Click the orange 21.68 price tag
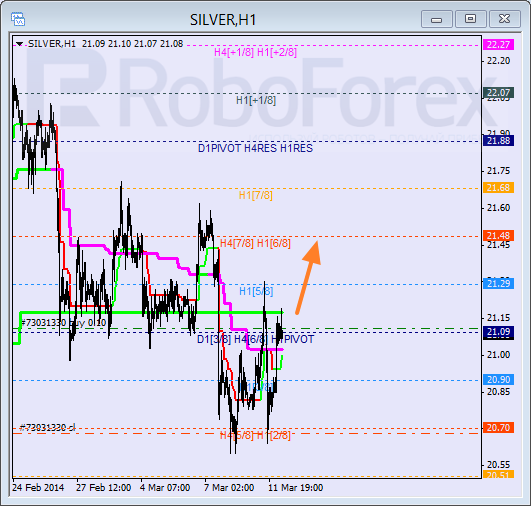The image size is (531, 506). coord(498,187)
